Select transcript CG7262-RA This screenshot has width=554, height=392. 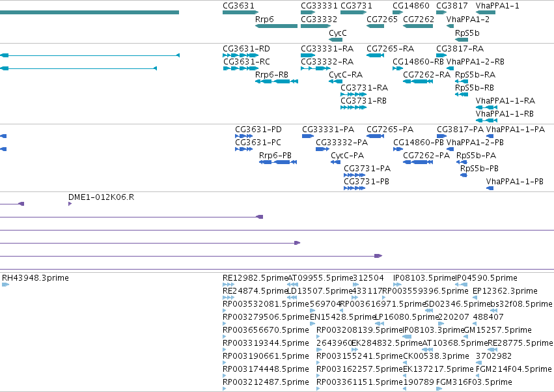[x=427, y=75]
